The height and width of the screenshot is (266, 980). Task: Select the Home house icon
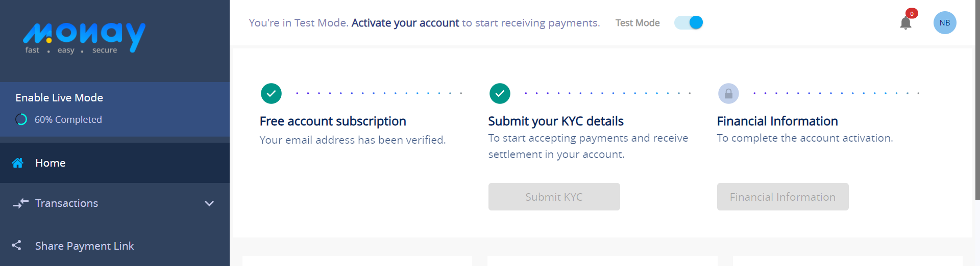click(x=18, y=163)
